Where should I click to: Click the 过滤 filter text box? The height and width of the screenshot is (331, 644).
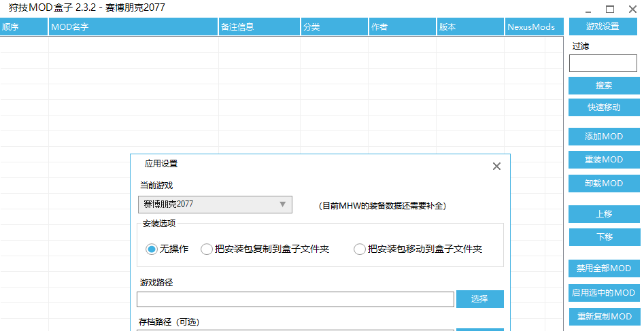[603, 63]
